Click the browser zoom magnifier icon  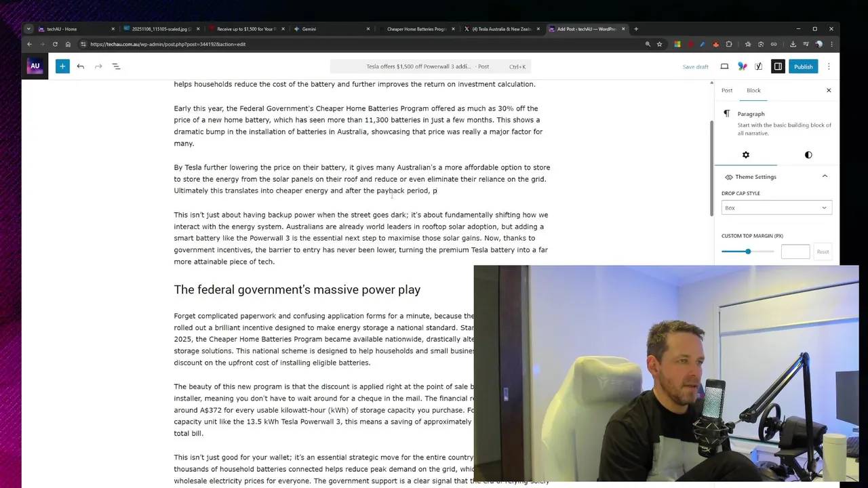tap(648, 44)
